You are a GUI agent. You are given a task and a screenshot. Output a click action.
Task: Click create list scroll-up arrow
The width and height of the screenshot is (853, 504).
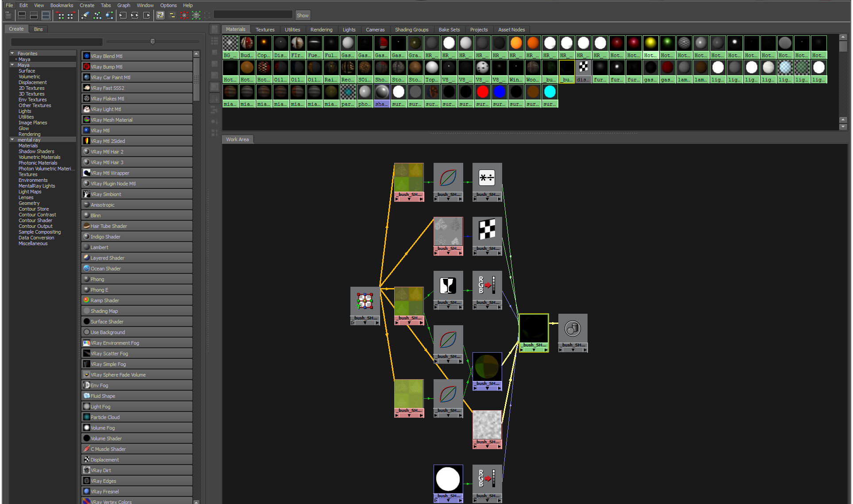(x=196, y=54)
